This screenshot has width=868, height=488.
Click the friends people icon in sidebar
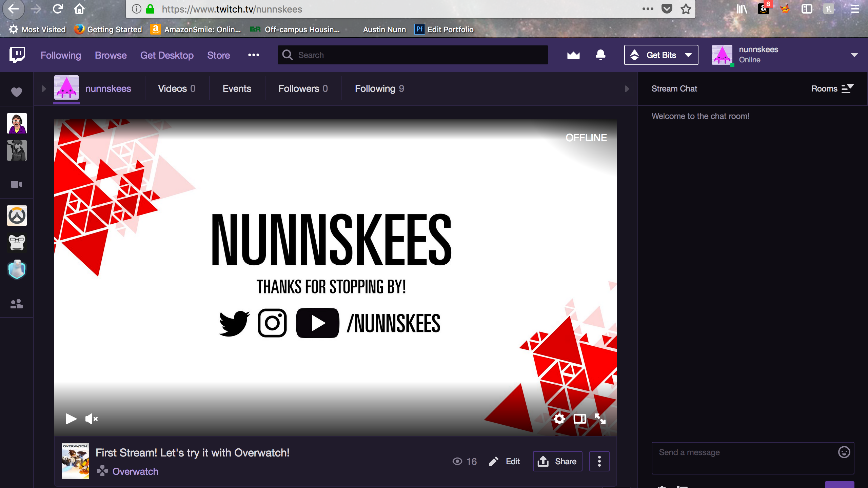(x=17, y=304)
